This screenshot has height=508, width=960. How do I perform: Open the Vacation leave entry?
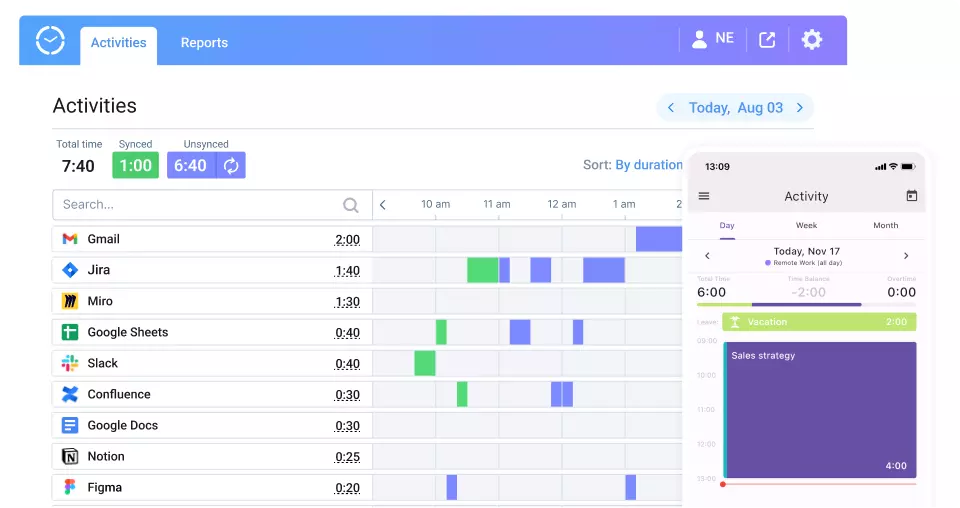click(819, 322)
